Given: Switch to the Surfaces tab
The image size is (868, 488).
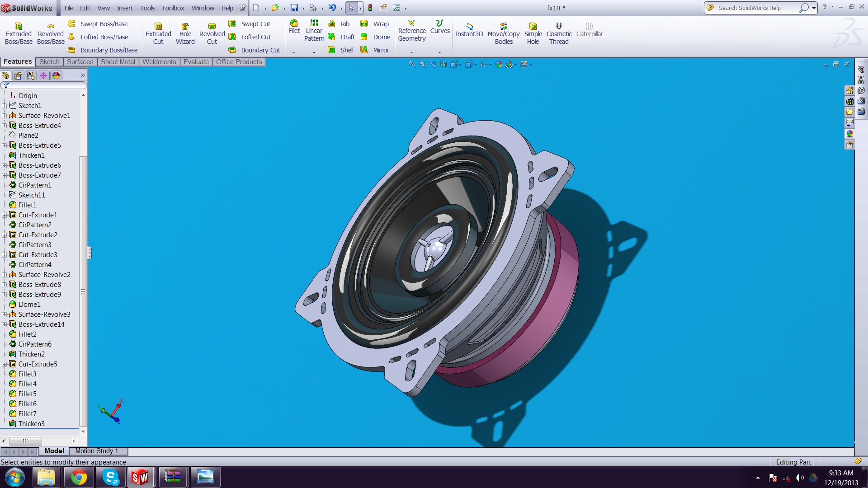Looking at the screenshot, I should [80, 62].
